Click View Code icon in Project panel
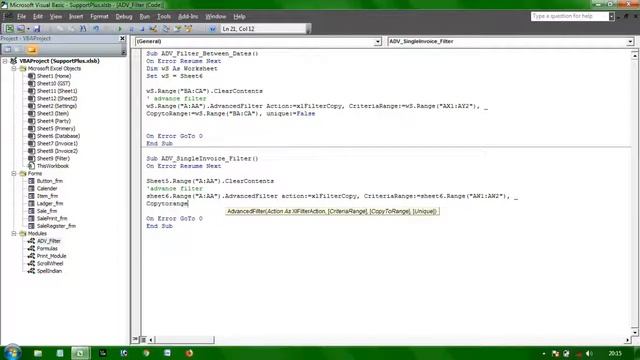Viewport: 640px width, 360px height. tap(8, 50)
